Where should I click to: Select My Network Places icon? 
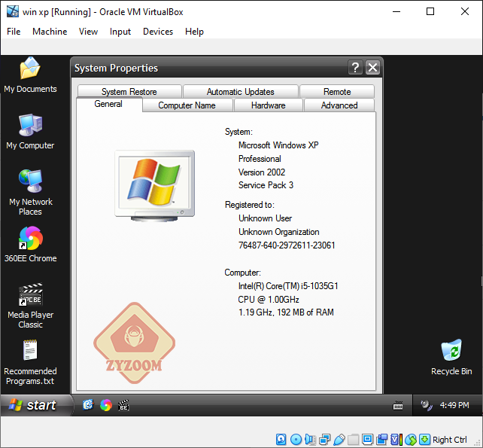[30, 193]
